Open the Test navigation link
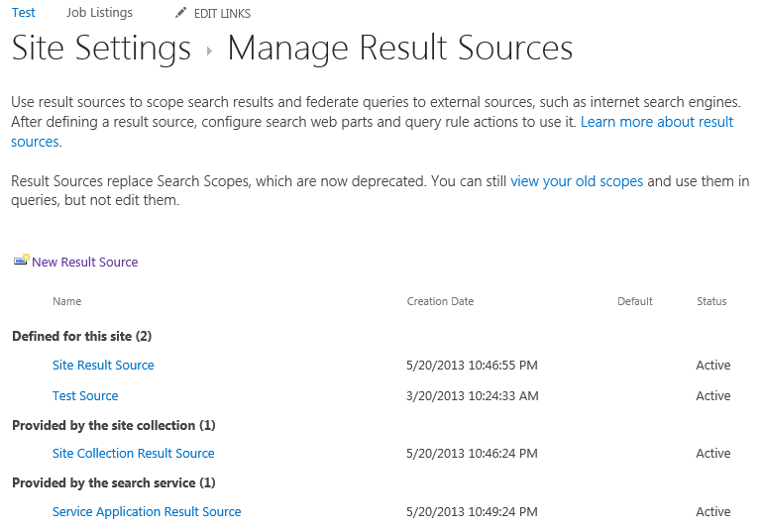This screenshot has height=532, width=763. 24,13
